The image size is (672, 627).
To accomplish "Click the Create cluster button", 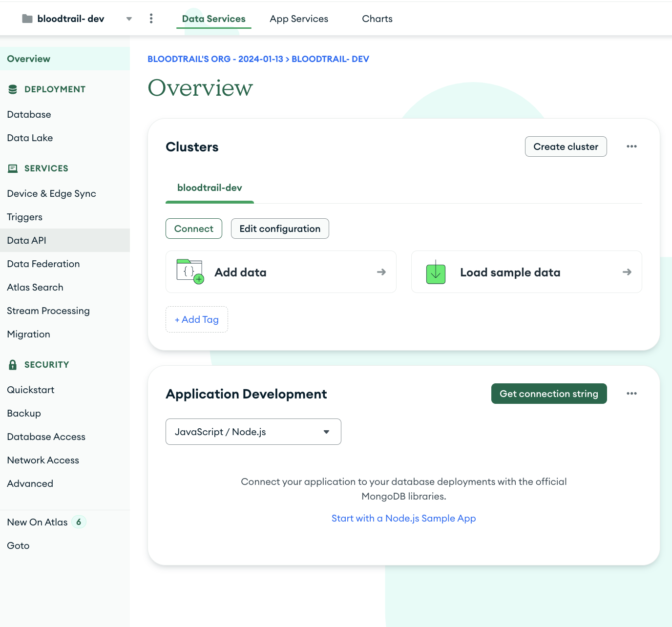I will click(566, 146).
